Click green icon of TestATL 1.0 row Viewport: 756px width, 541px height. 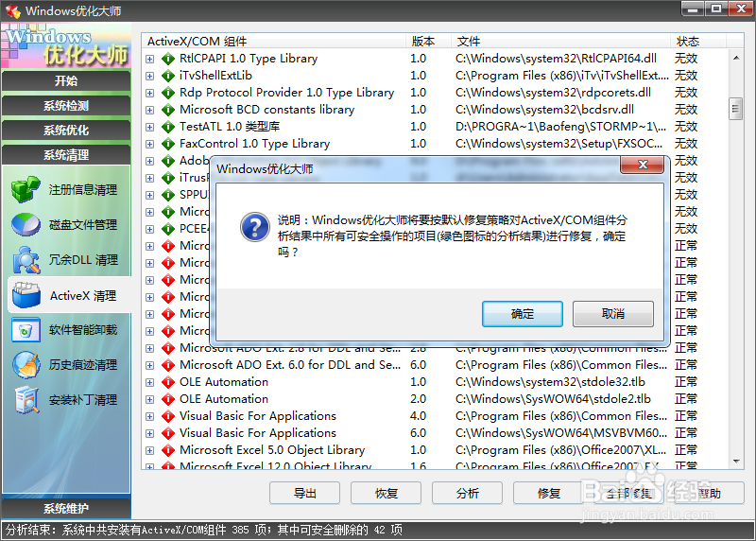point(168,127)
